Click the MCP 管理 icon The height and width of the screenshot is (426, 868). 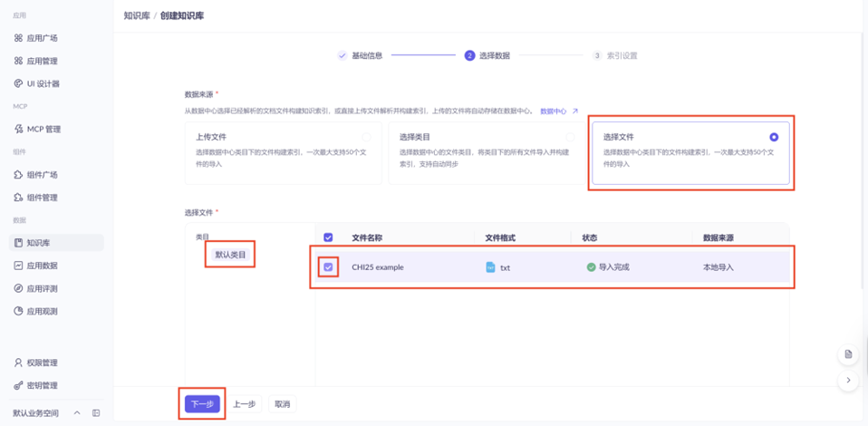click(x=18, y=129)
